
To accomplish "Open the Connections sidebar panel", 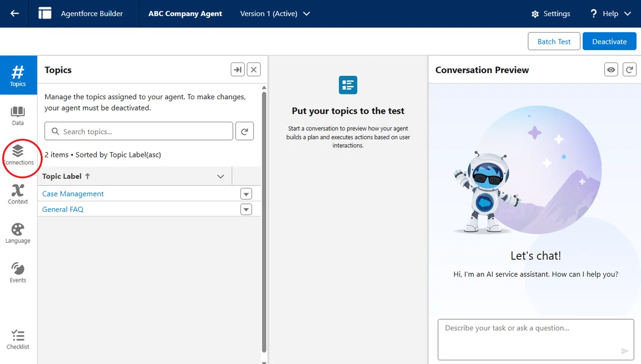I will [18, 154].
